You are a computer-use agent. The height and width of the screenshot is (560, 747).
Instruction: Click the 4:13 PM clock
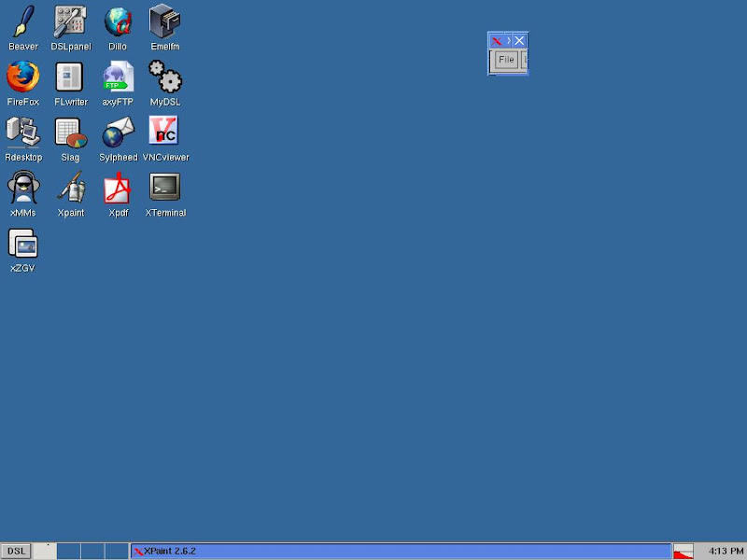pyautogui.click(x=726, y=552)
